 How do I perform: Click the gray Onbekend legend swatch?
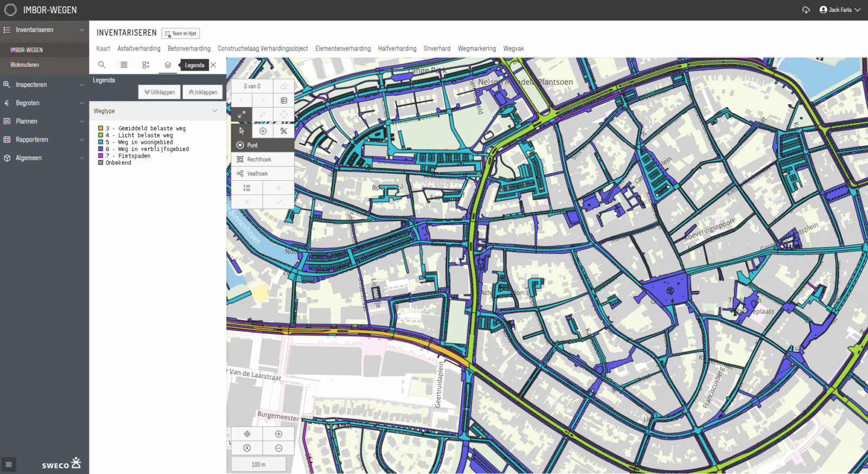tap(100, 162)
